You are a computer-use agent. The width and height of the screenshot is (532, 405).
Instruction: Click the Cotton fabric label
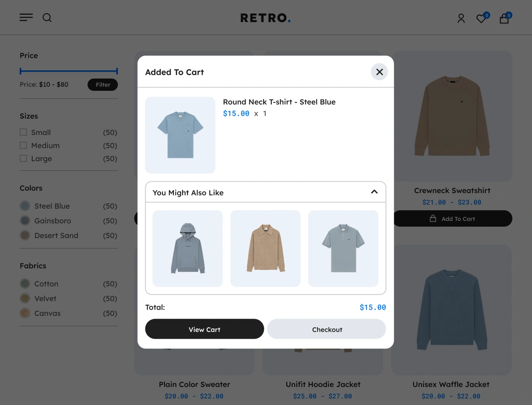tap(46, 283)
